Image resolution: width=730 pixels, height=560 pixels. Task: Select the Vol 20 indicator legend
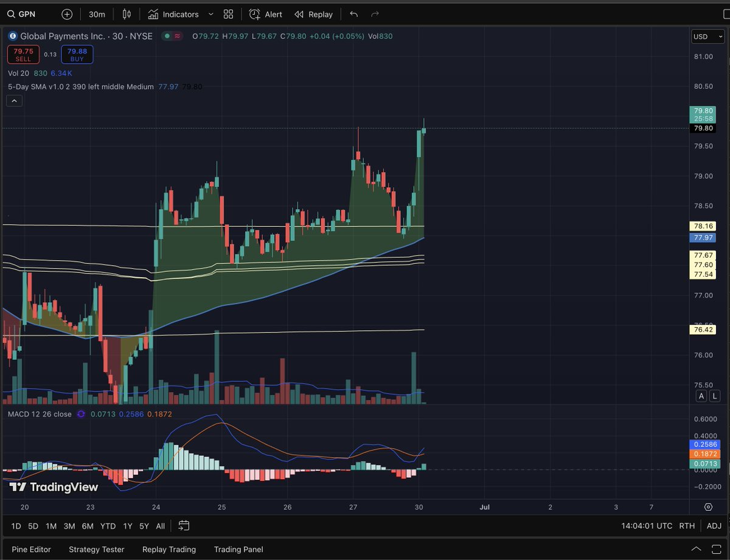pyautogui.click(x=18, y=73)
